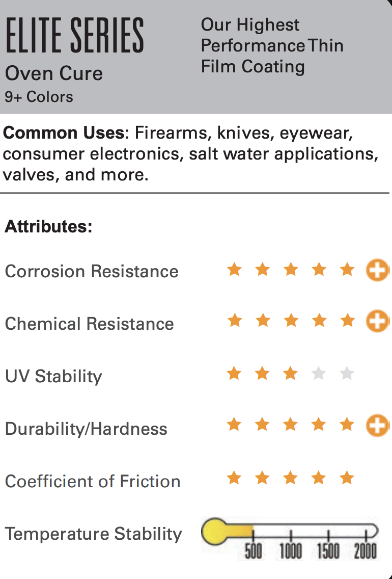Click the yellow bulb of the temperature gauge
Viewport: 392px width, 579px height.
(x=212, y=531)
